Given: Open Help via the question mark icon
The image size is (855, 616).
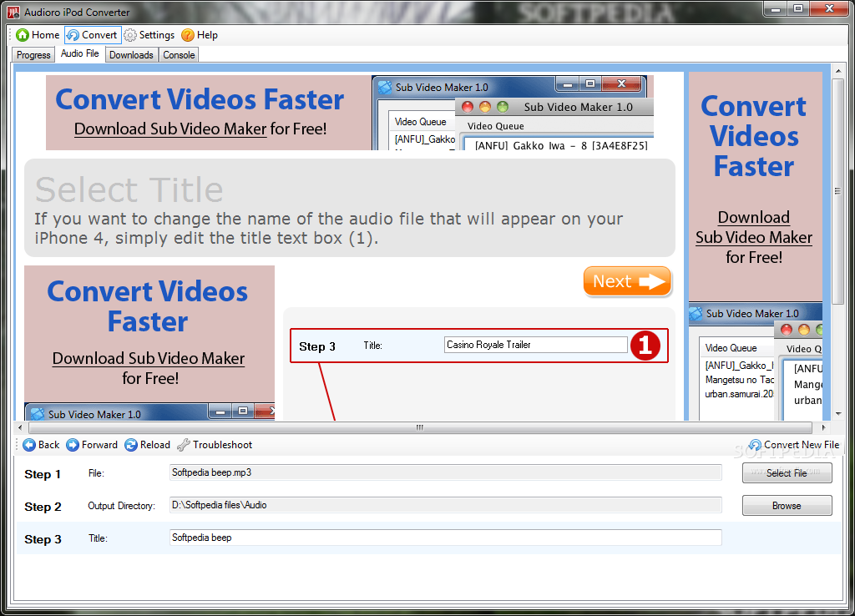Looking at the screenshot, I should [x=200, y=35].
